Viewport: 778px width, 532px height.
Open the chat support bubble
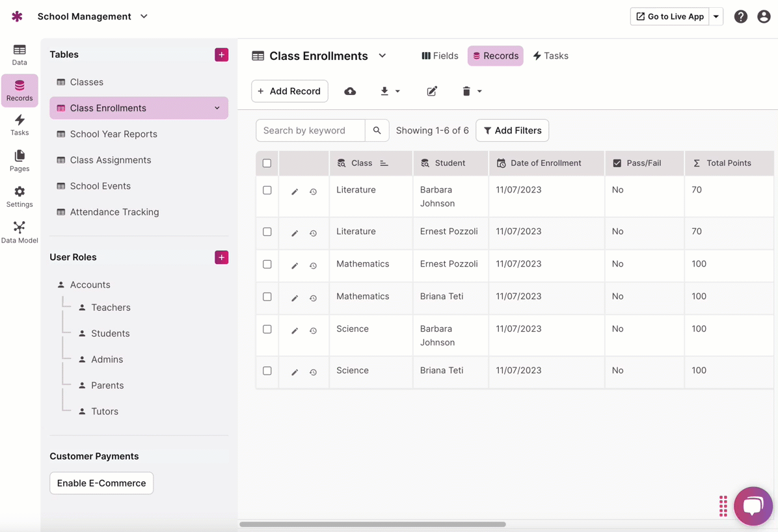pos(753,505)
